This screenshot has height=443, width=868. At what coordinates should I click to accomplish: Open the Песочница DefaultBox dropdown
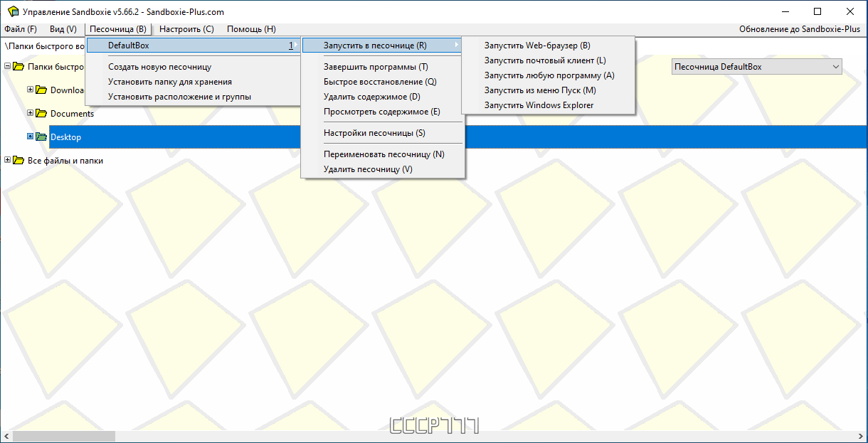[757, 67]
